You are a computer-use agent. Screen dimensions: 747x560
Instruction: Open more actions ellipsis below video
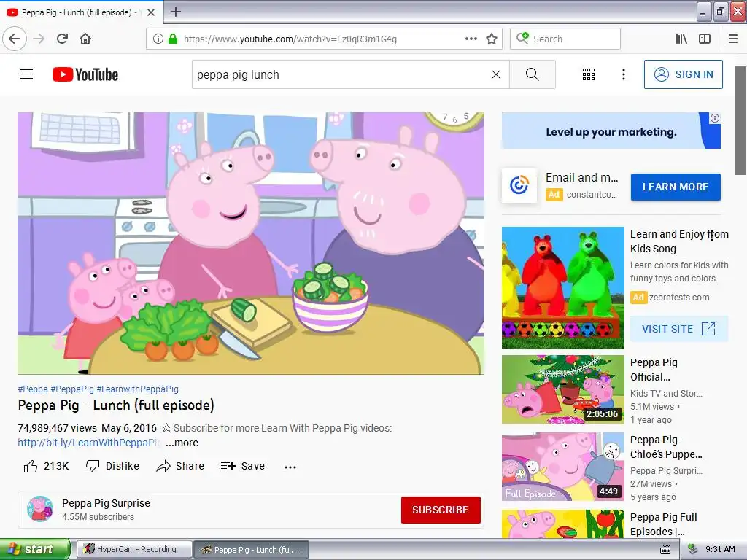[x=290, y=467]
